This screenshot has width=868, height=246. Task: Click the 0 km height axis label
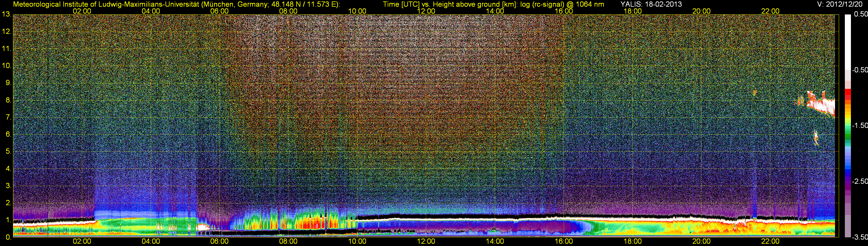8,237
